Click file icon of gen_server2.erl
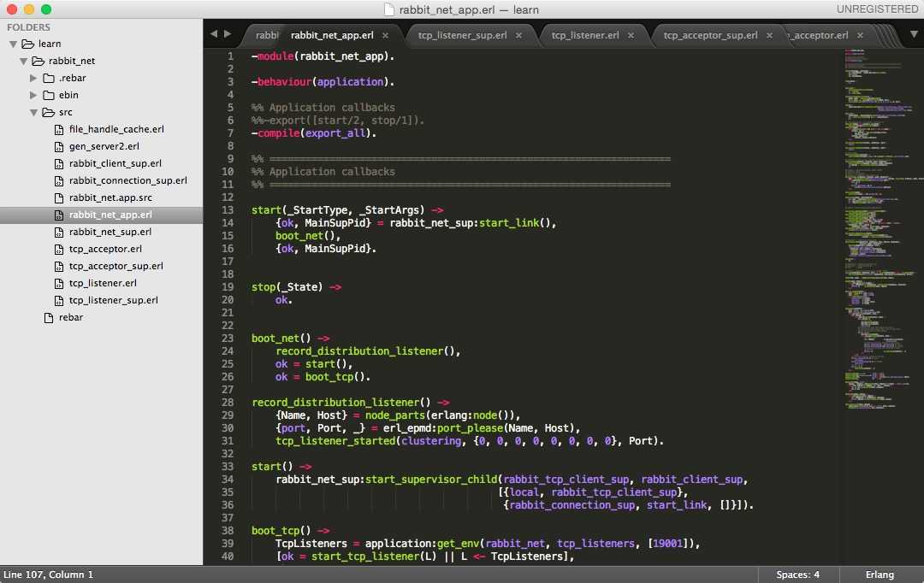Screen dimensions: 924x583 tap(59, 147)
